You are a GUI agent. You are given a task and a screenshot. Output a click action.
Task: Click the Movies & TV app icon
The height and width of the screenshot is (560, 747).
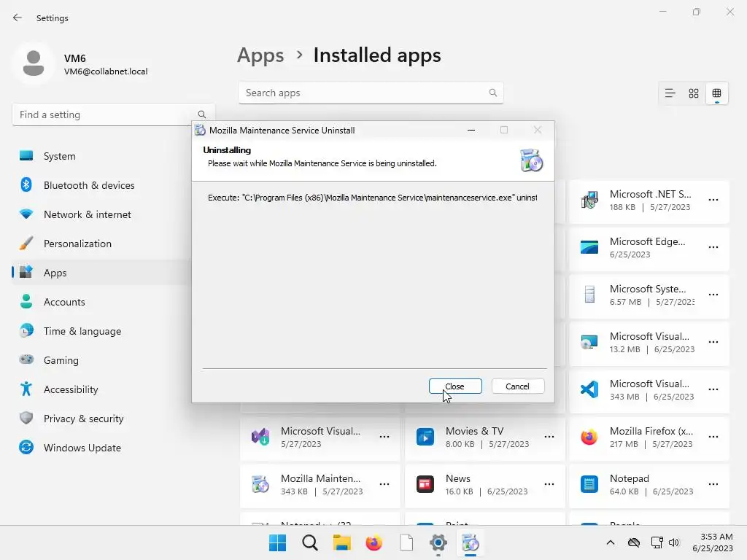coord(425,437)
